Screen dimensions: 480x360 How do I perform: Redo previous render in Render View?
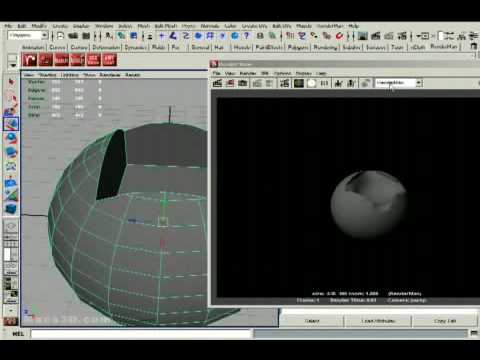(x=217, y=83)
